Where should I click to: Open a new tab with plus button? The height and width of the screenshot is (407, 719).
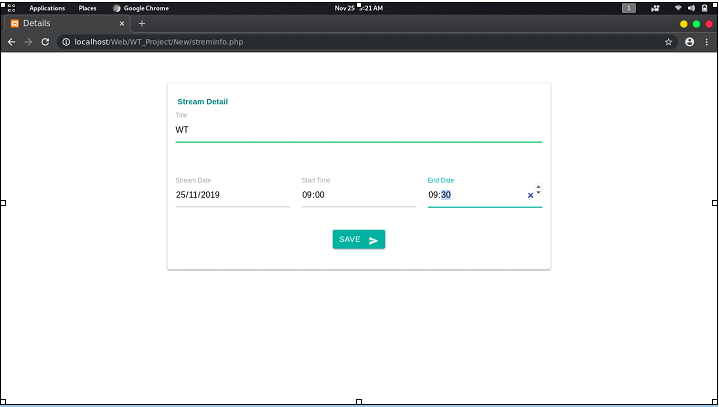[142, 23]
